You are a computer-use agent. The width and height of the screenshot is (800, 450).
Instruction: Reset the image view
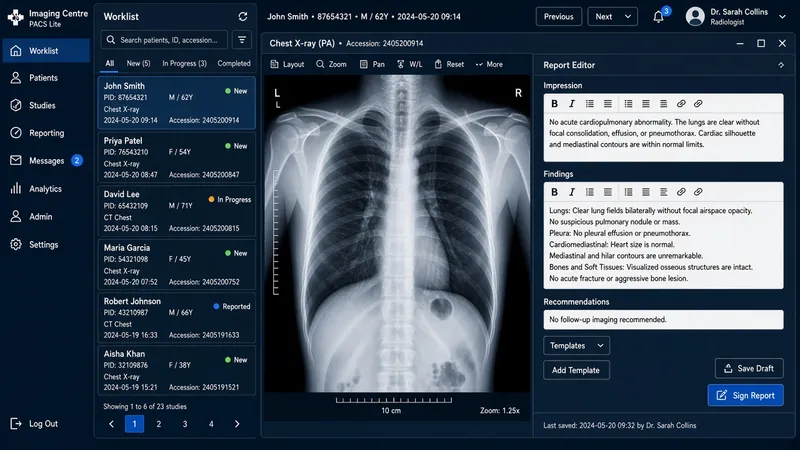pyautogui.click(x=449, y=64)
